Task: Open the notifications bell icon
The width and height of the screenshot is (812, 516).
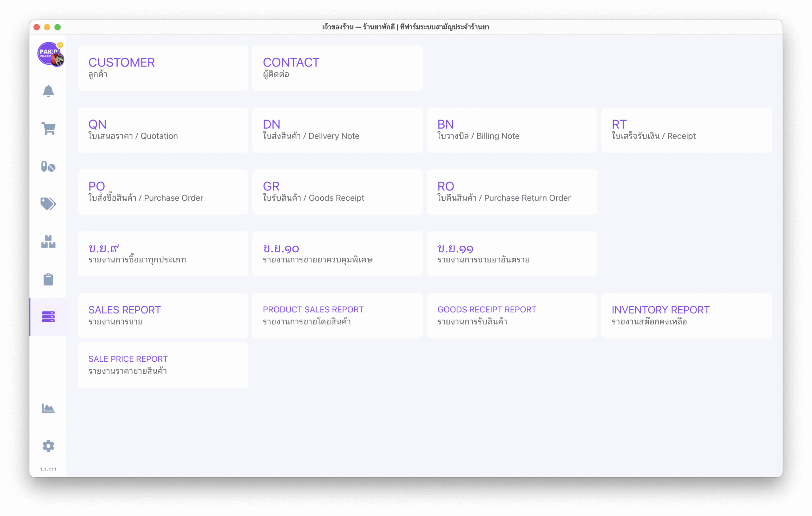Action: 48,91
